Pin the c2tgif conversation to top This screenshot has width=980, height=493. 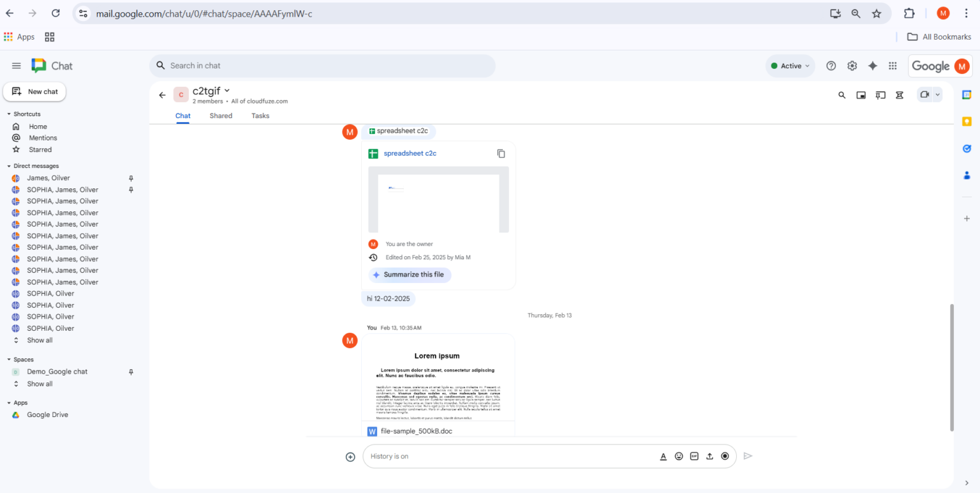point(880,95)
